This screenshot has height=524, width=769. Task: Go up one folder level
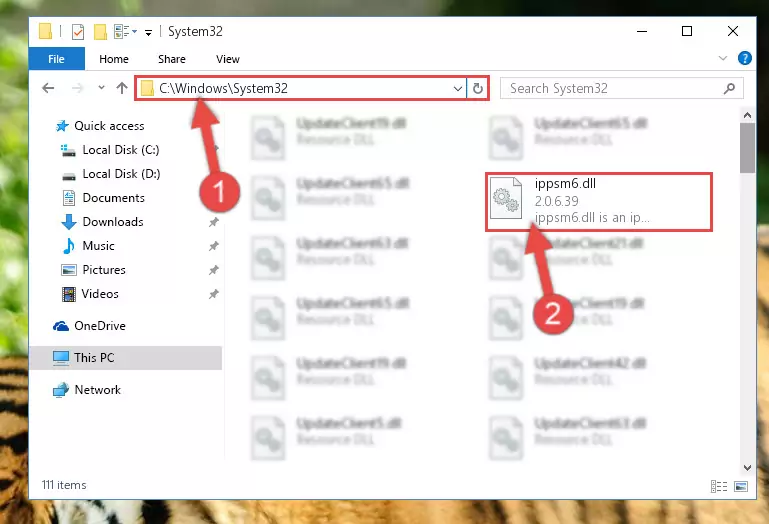[x=122, y=88]
